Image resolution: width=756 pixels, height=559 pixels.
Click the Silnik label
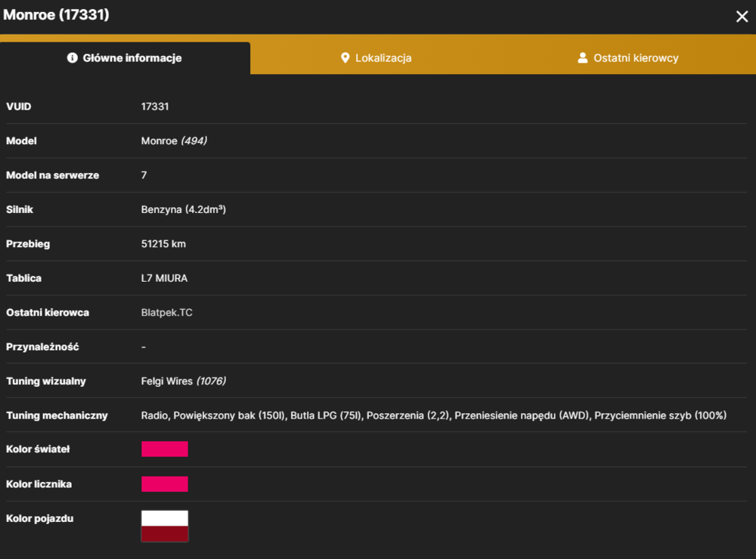click(x=20, y=209)
